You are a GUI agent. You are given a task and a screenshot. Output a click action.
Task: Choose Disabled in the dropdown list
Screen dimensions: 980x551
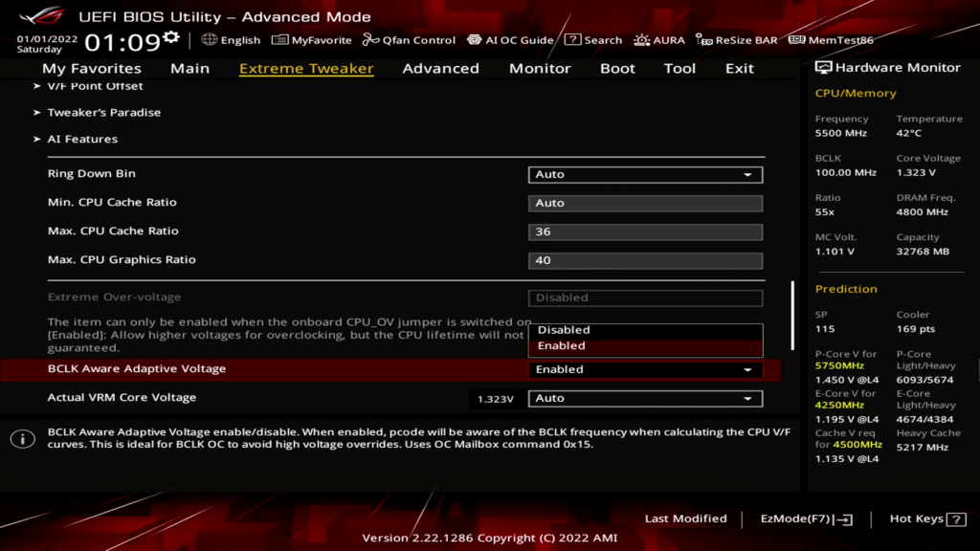tap(645, 330)
